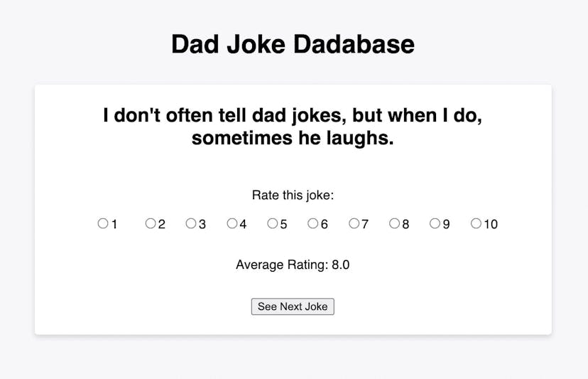Click the 'Rate this joke:' label
This screenshot has height=379, width=588.
[293, 196]
